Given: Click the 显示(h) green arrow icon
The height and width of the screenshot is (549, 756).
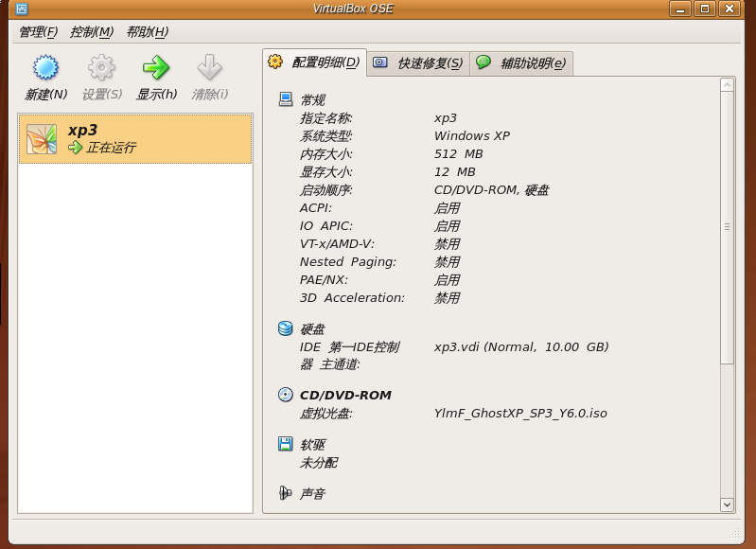Looking at the screenshot, I should pos(156,67).
